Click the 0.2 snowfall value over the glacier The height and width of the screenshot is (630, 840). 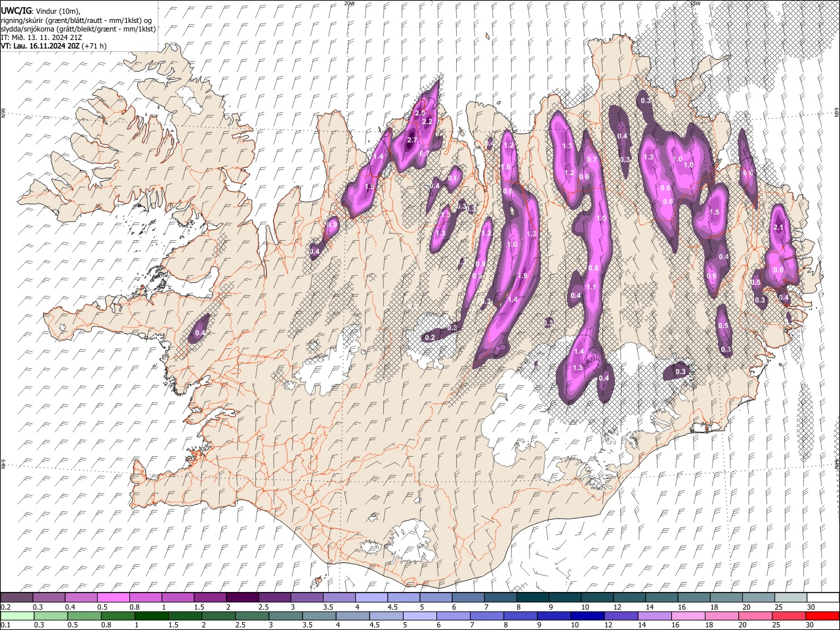click(430, 337)
